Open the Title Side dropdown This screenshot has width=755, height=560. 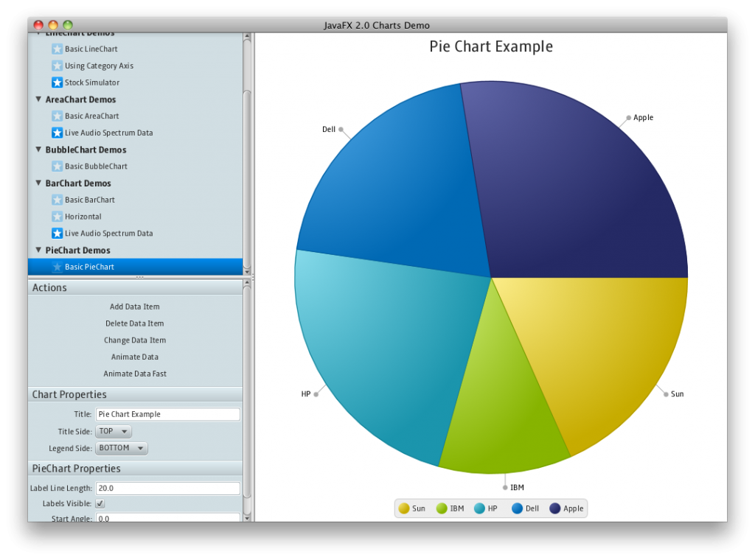click(x=113, y=431)
